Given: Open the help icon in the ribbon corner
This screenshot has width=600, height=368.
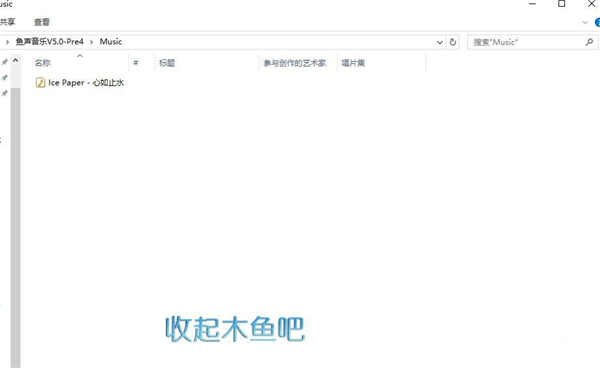Looking at the screenshot, I should 597,22.
